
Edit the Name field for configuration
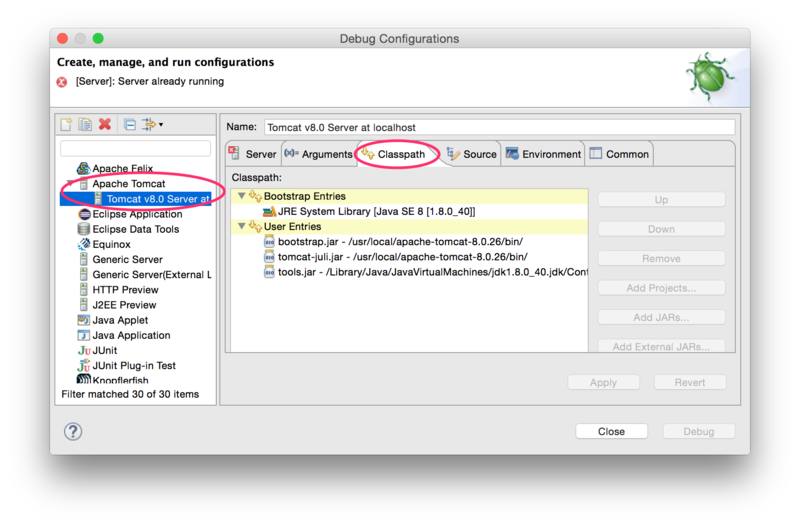(x=499, y=127)
